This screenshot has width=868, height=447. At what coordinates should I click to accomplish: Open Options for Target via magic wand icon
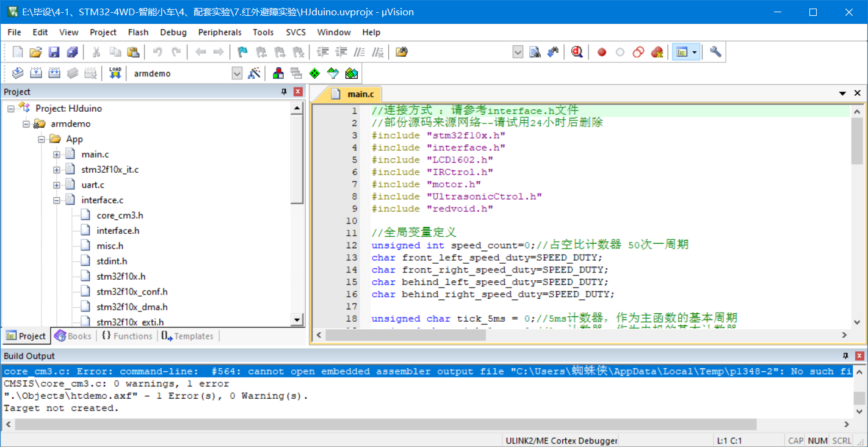pyautogui.click(x=255, y=73)
